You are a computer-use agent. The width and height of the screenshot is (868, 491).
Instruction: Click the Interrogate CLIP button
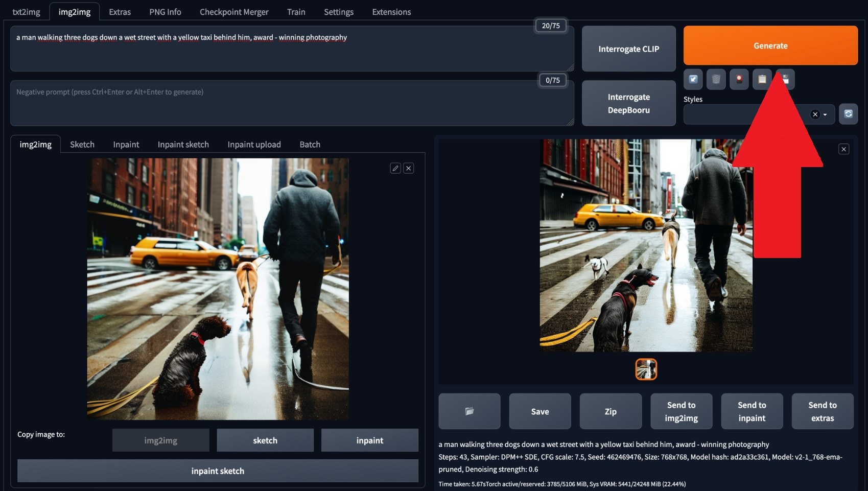628,49
